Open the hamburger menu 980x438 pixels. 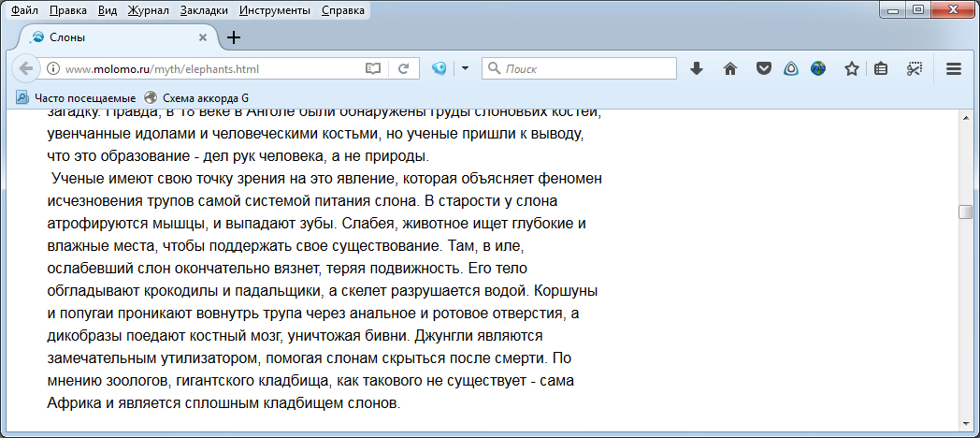point(954,68)
